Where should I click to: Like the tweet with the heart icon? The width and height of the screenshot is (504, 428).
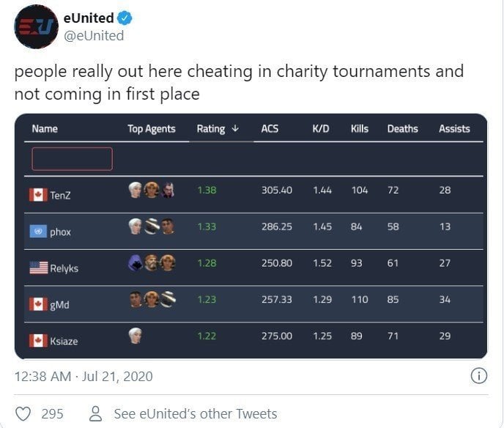[x=23, y=413]
